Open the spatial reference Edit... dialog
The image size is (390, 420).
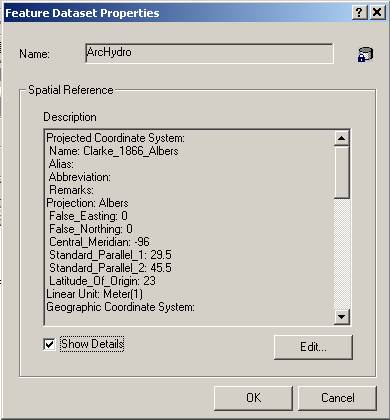point(313,347)
